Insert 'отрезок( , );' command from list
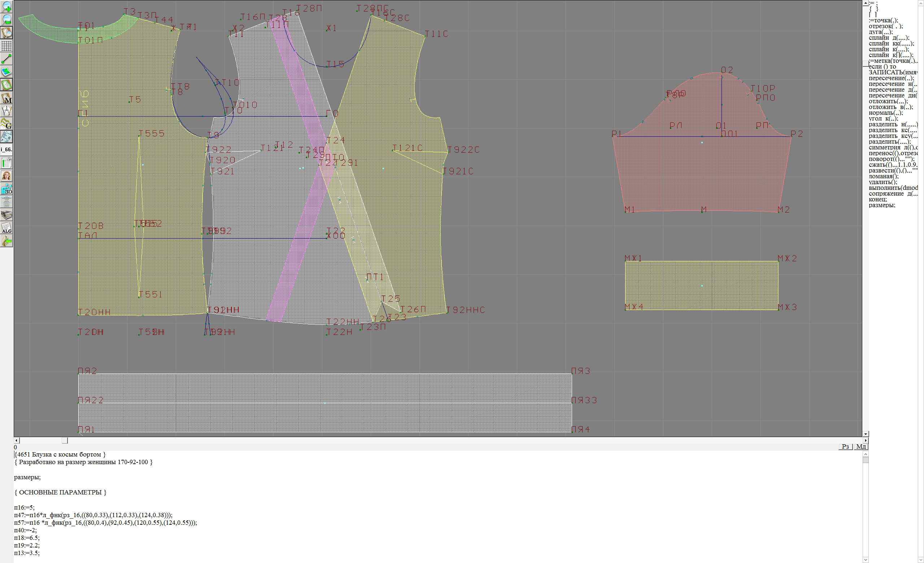 pyautogui.click(x=885, y=26)
